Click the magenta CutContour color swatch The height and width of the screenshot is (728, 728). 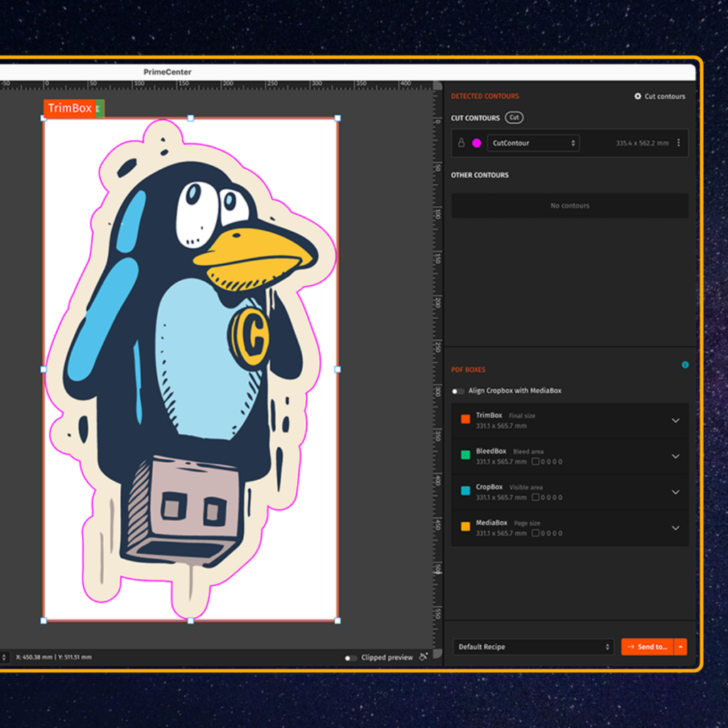pyautogui.click(x=476, y=143)
